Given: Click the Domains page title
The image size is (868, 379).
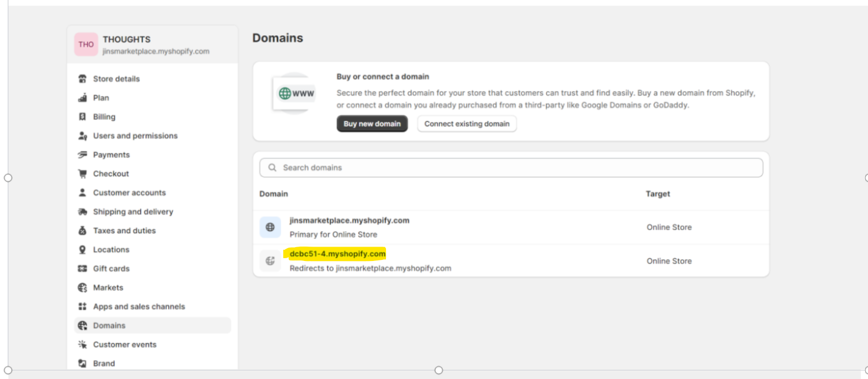Looking at the screenshot, I should click(278, 38).
